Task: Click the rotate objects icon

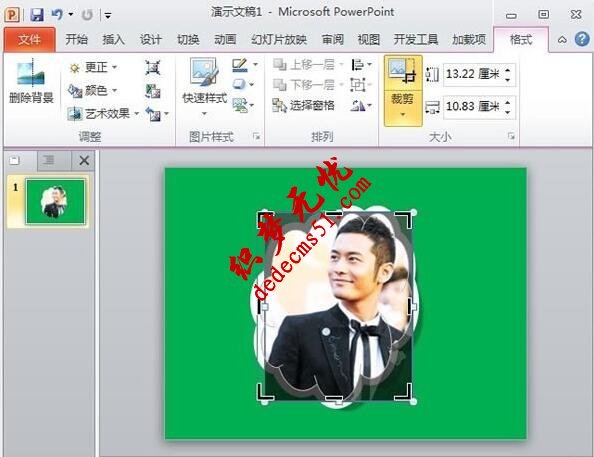Action: point(358,105)
